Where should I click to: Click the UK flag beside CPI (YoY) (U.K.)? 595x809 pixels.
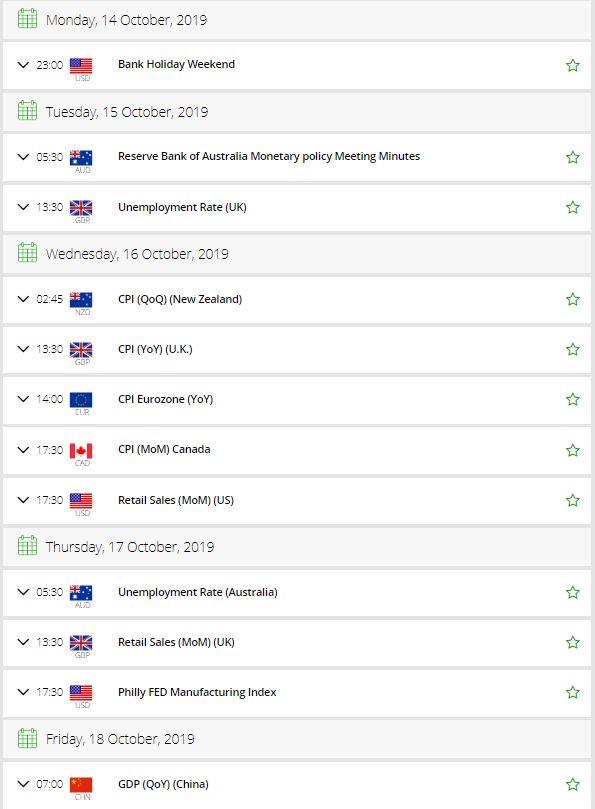[81, 349]
